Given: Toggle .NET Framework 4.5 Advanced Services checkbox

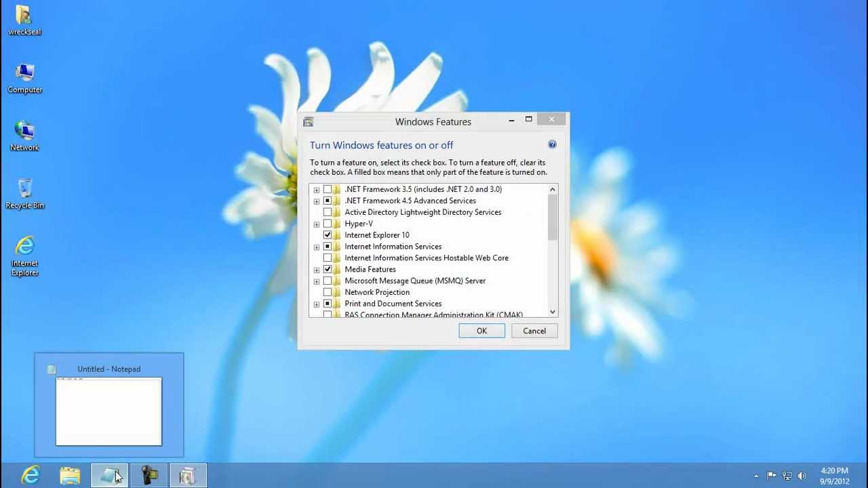Looking at the screenshot, I should (328, 201).
